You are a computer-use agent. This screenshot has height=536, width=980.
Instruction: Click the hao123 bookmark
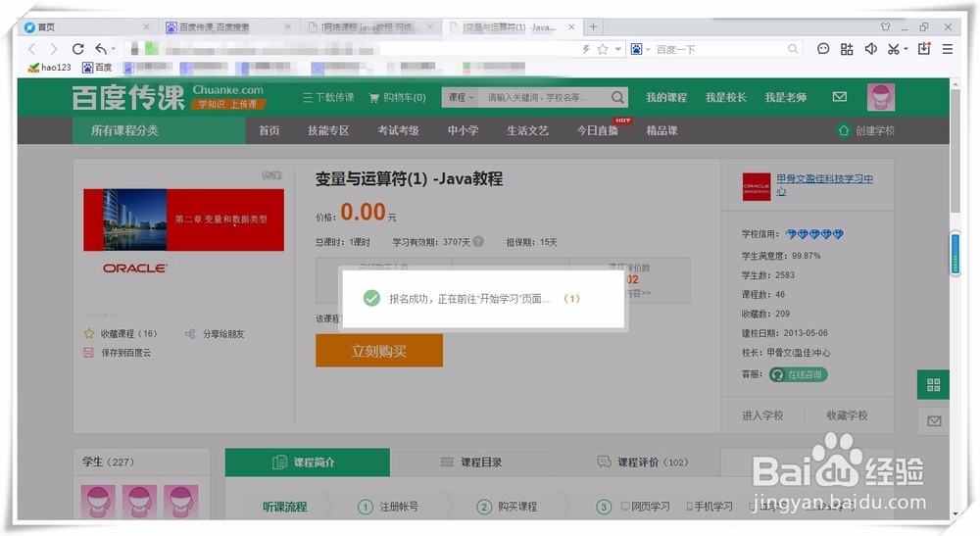pyautogui.click(x=50, y=67)
